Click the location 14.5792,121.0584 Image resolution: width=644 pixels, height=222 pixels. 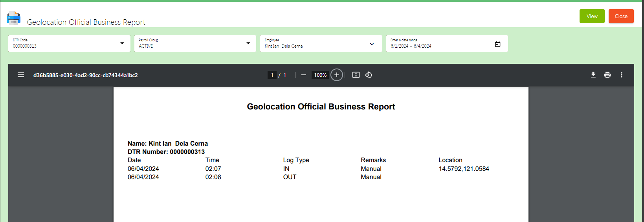[464, 169]
